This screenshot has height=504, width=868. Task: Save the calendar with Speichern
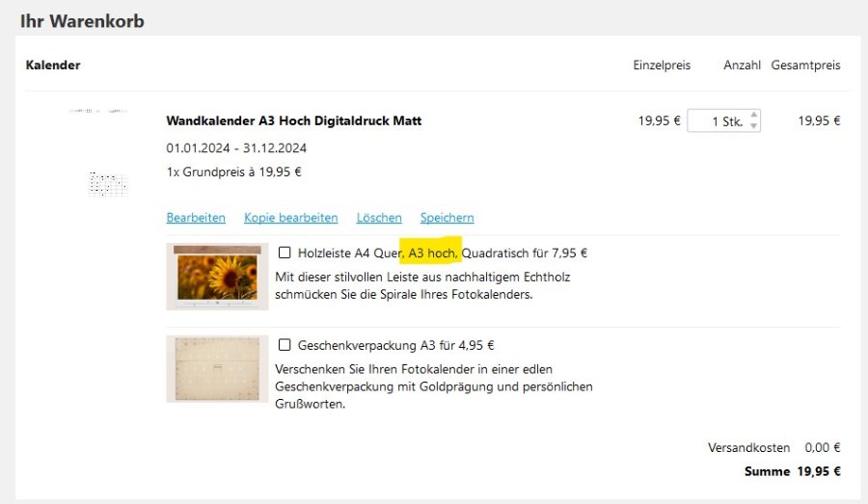tap(447, 218)
